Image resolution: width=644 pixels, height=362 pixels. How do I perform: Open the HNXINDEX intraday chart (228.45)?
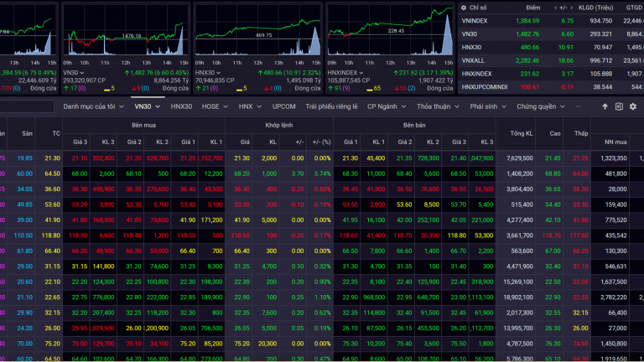pos(390,30)
